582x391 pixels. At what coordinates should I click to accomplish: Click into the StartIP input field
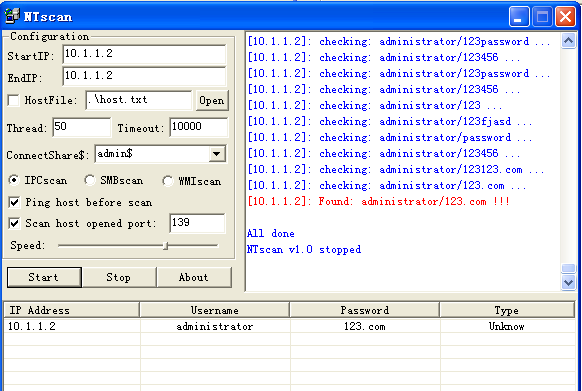point(144,55)
